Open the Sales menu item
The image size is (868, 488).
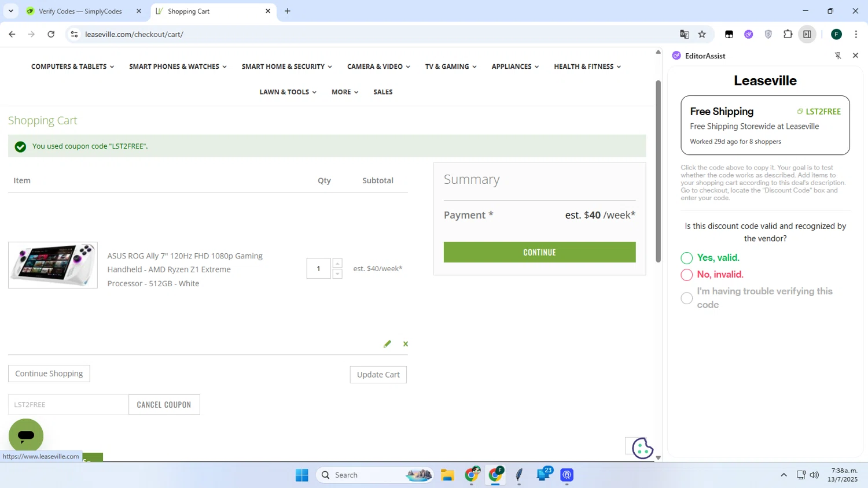point(383,92)
